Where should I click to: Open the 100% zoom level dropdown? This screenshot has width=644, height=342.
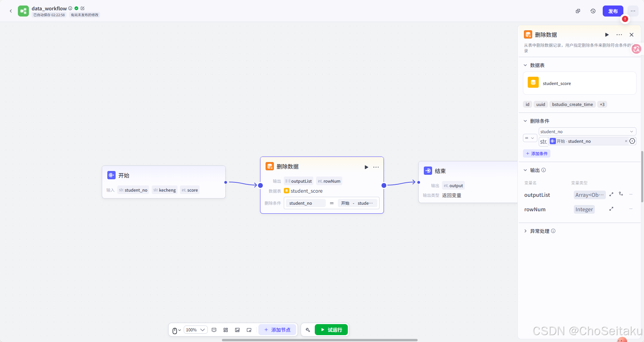point(195,330)
